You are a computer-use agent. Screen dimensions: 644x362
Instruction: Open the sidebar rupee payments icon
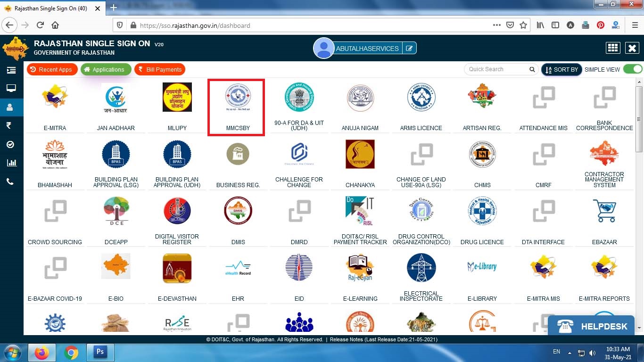pyautogui.click(x=9, y=125)
